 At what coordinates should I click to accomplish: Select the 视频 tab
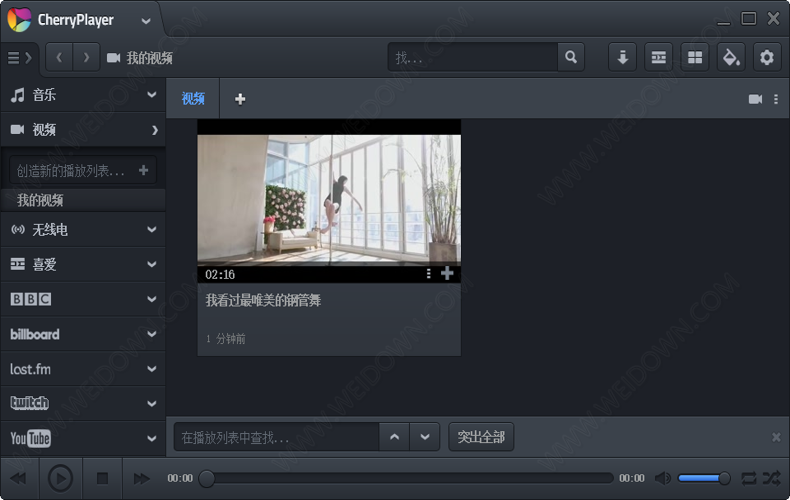pos(193,99)
